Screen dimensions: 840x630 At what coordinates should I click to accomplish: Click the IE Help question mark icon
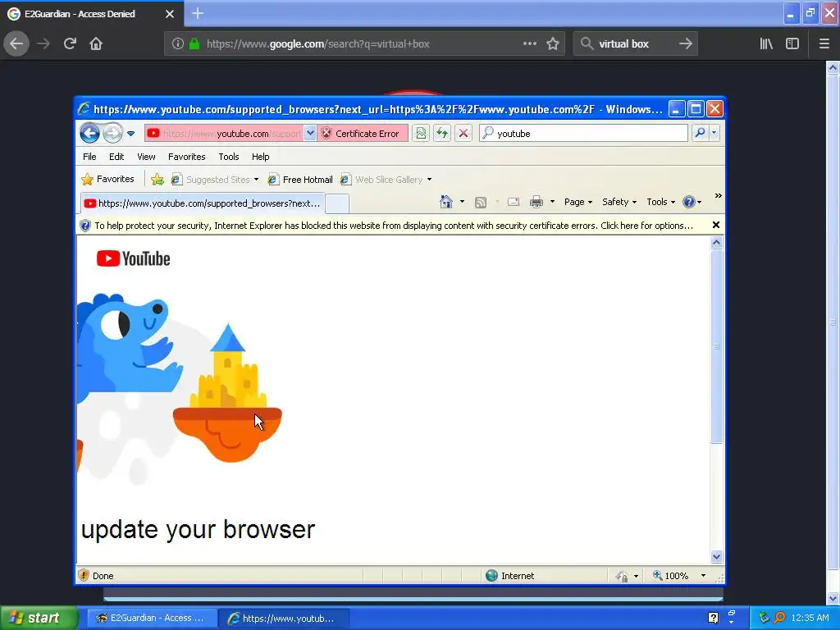point(689,202)
